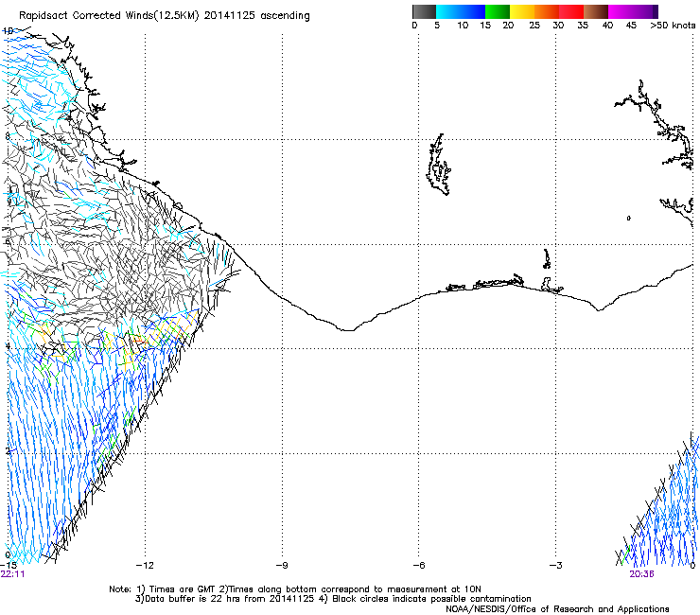The width and height of the screenshot is (700, 615).
Task: Select the brown 35–40 knots legend swatch
Action: 596,11
